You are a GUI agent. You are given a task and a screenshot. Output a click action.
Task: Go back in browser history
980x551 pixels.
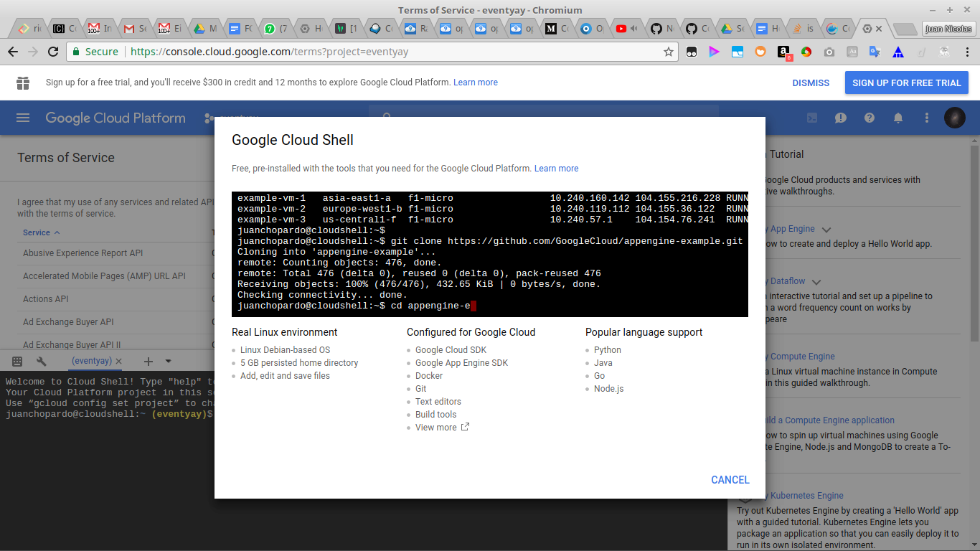point(13,52)
